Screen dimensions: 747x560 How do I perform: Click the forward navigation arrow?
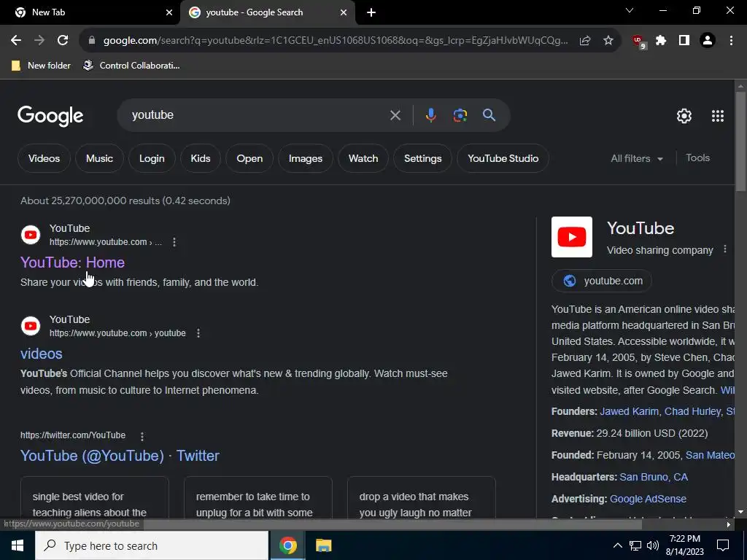click(39, 41)
